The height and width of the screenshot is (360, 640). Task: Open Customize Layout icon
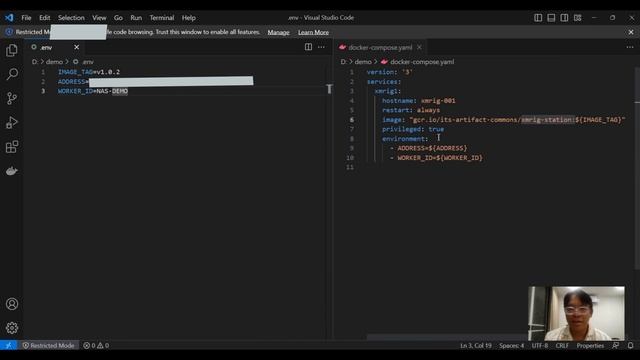point(577,18)
